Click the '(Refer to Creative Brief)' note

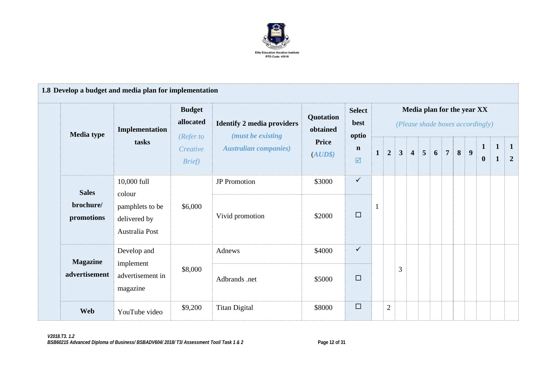click(x=191, y=149)
